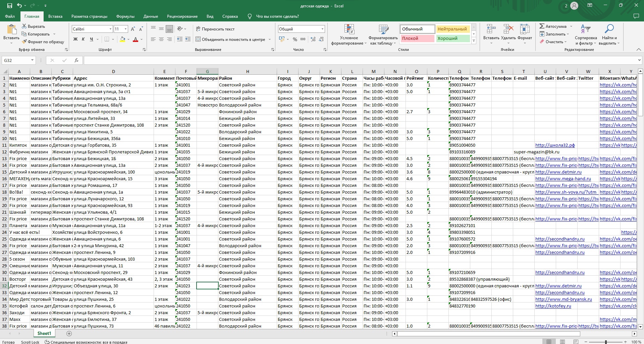Copy selection with Копировать

tap(36, 34)
